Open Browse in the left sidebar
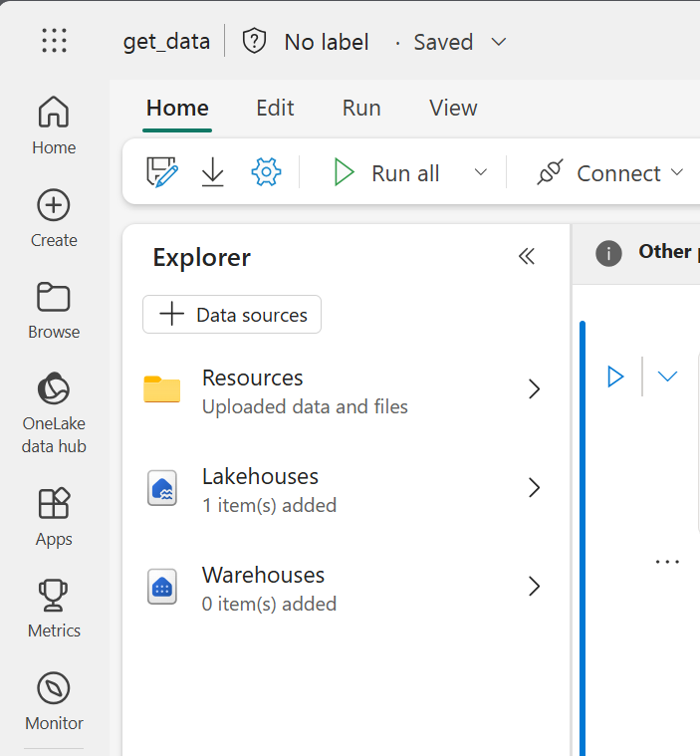 click(54, 311)
